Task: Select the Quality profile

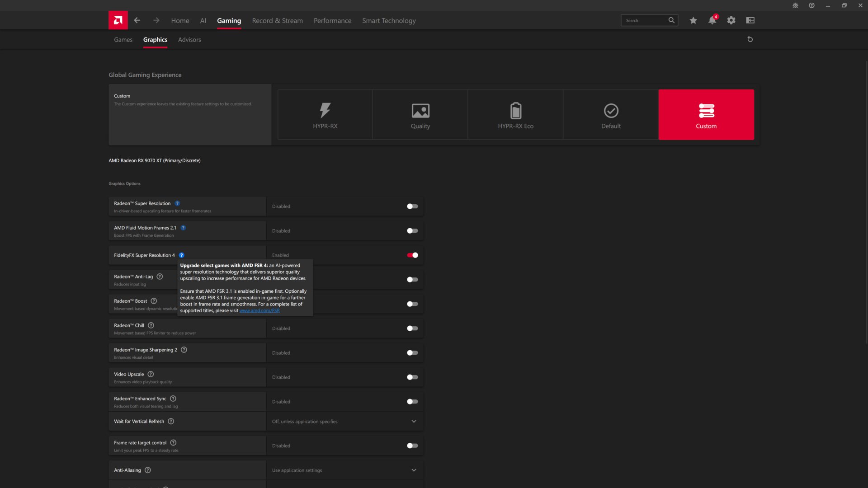Action: click(420, 114)
